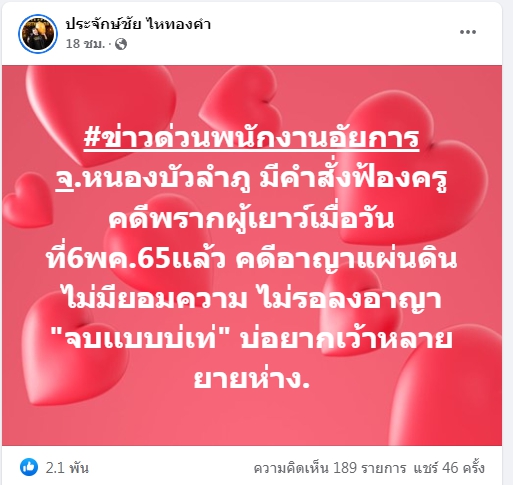This screenshot has height=485, width=513.
Task: View the 2.1 พัน reactions list
Action: (x=67, y=468)
